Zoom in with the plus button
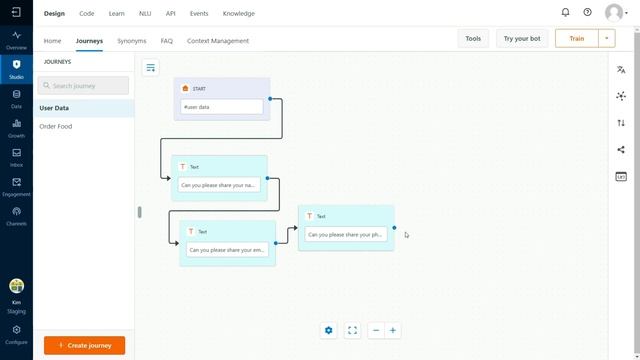Image resolution: width=640 pixels, height=360 pixels. (393, 330)
